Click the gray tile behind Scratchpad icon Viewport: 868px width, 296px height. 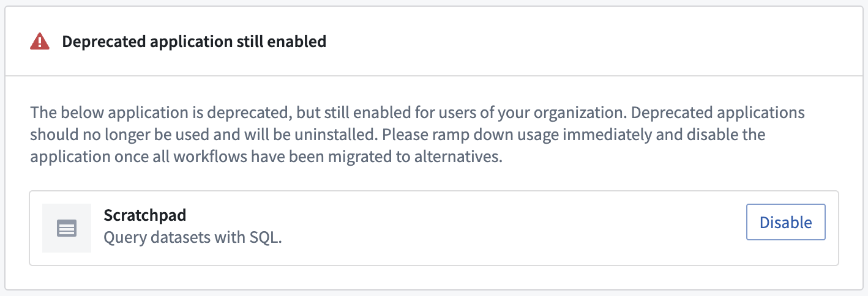67,228
